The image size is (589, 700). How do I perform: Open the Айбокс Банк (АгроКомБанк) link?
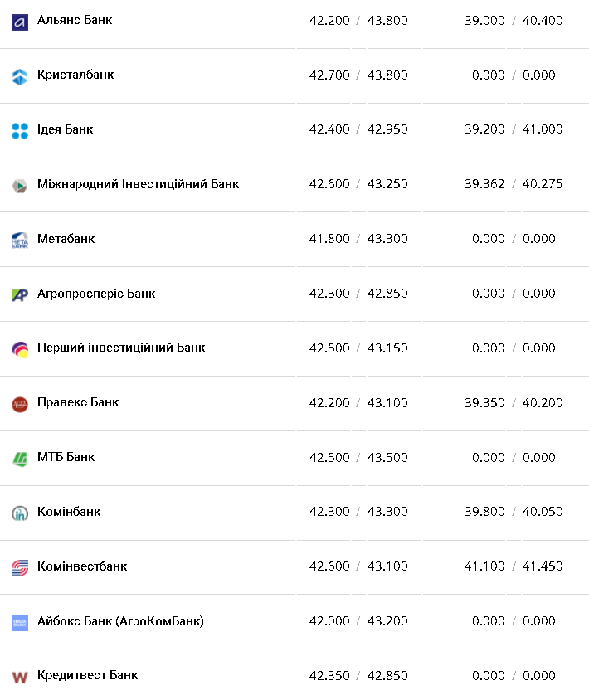pos(120,620)
